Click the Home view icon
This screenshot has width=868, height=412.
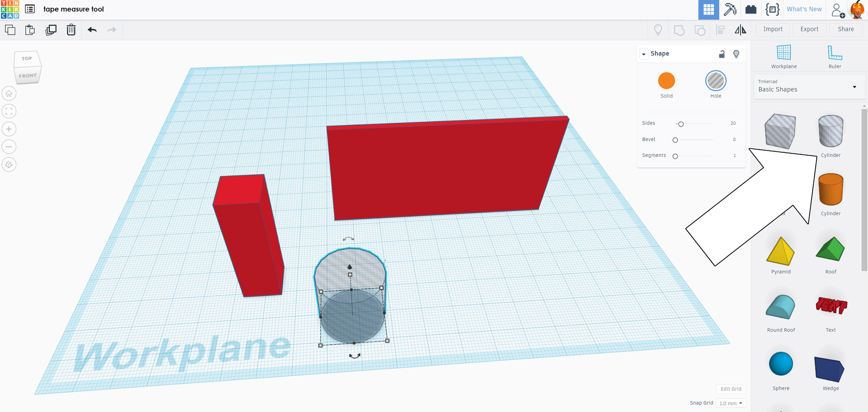coord(9,94)
